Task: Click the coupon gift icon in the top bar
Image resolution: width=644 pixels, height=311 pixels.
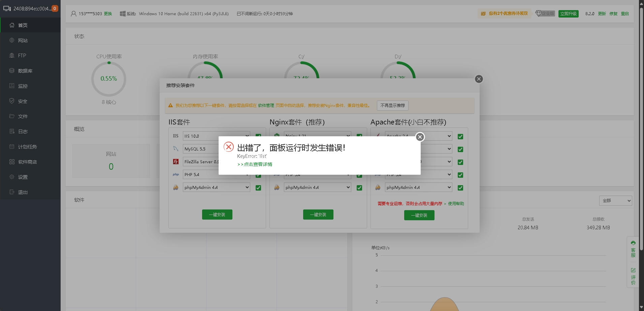Action: [x=483, y=14]
